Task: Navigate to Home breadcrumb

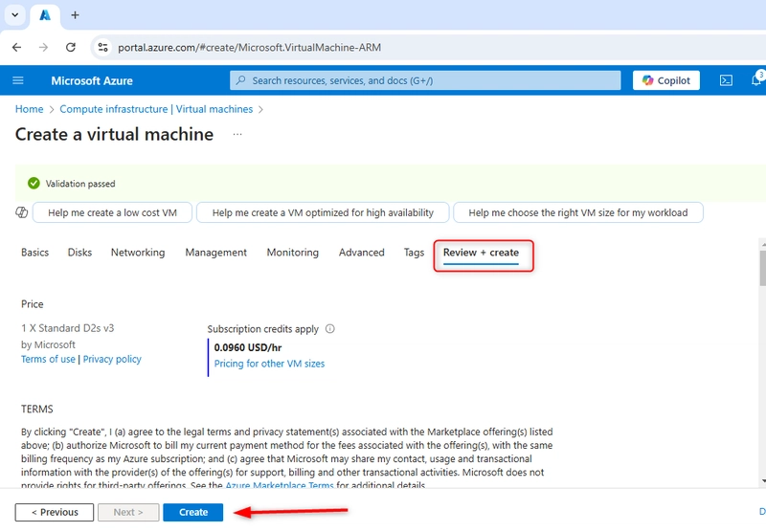Action: tap(30, 109)
